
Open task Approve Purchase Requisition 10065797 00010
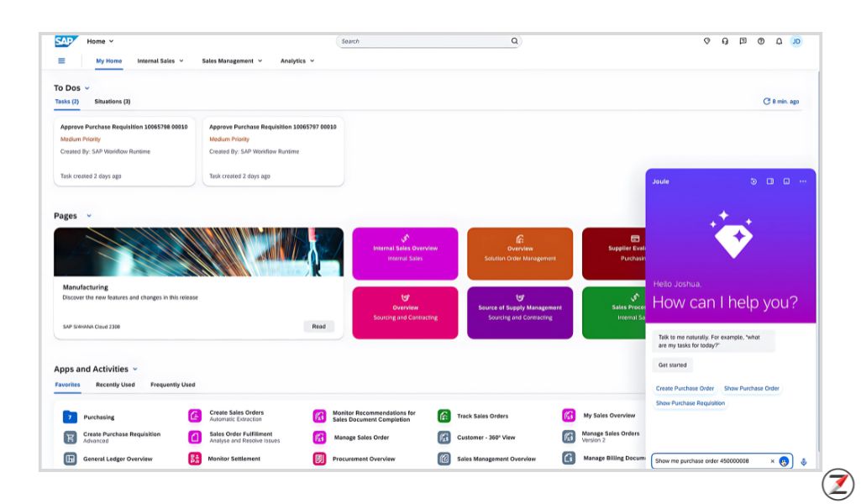[x=274, y=151]
